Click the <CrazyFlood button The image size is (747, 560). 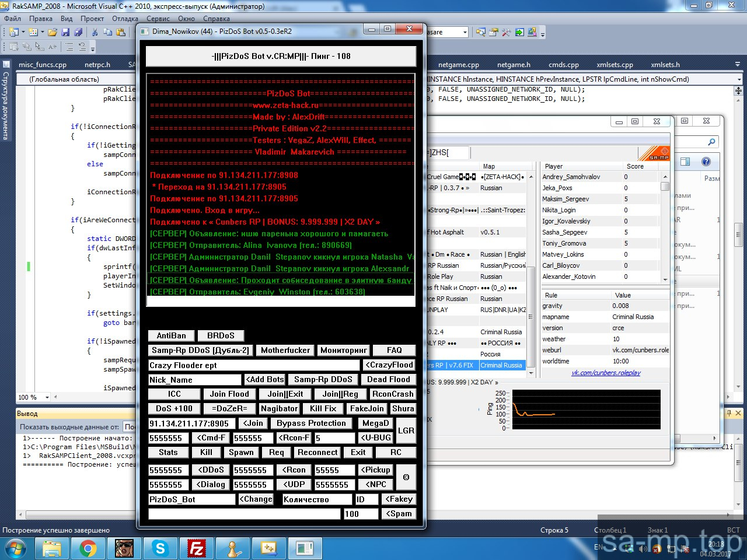[389, 365]
